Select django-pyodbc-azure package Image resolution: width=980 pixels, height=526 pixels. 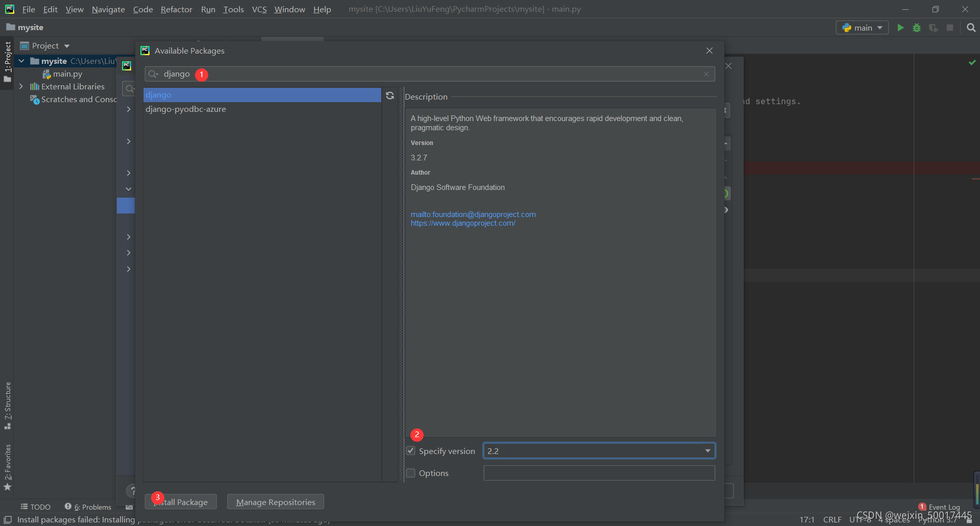coord(262,109)
